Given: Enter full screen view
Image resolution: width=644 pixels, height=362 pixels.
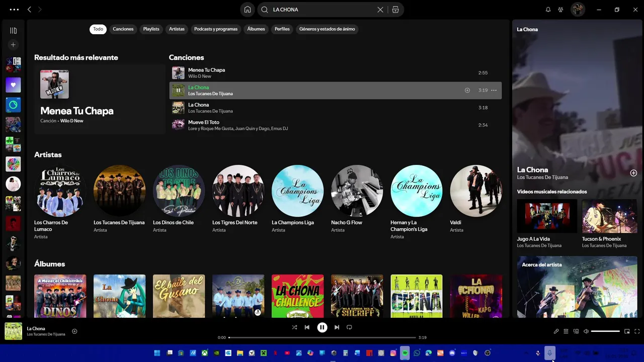Looking at the screenshot, I should [637, 331].
